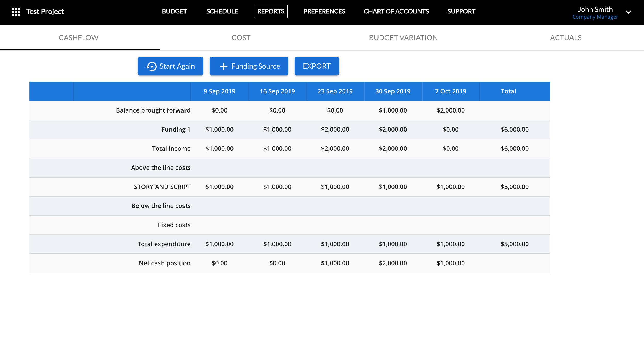Switch to the ACTUALS tab
644x352 pixels.
(566, 38)
